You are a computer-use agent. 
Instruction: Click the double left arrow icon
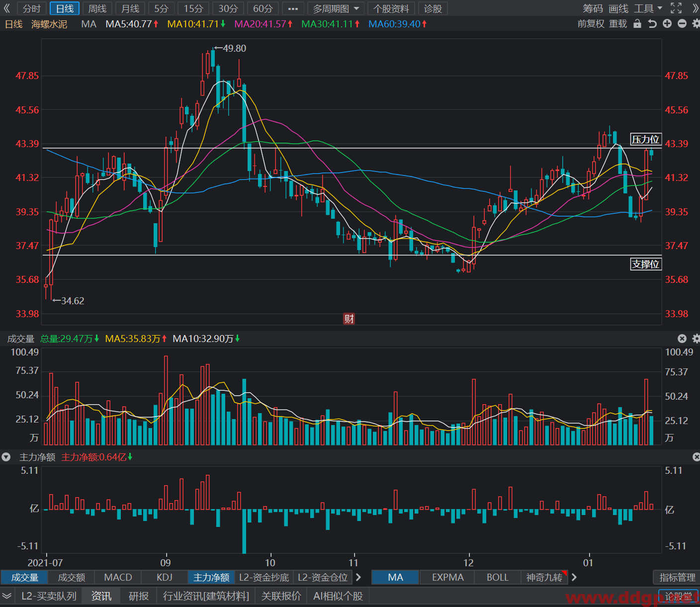(x=7, y=8)
